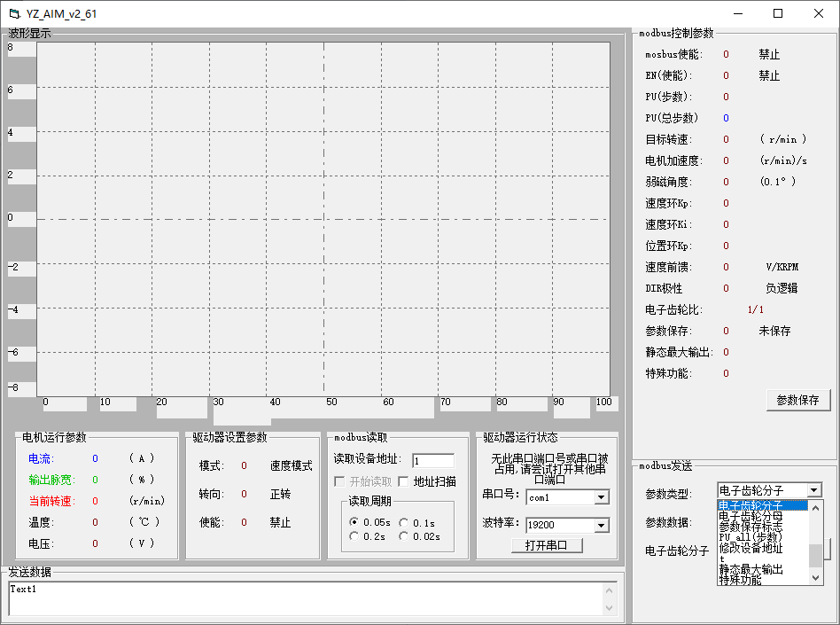Click the 正转 direction text

click(280, 494)
